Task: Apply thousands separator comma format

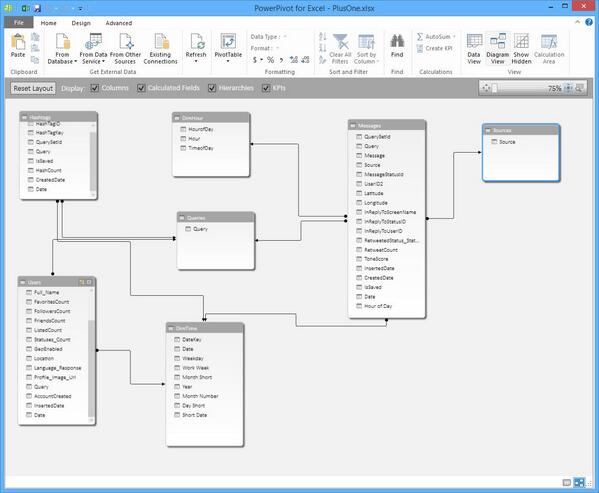Action: (282, 60)
